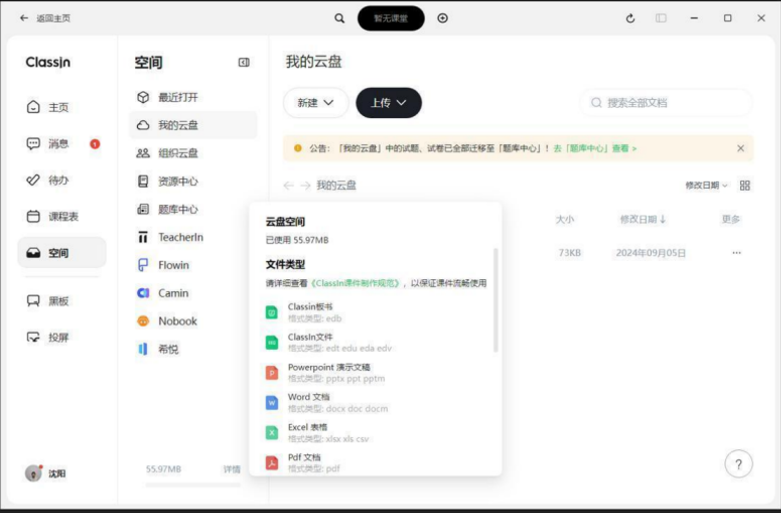Open the 上传 dropdown menu
The image size is (781, 513).
(x=388, y=102)
